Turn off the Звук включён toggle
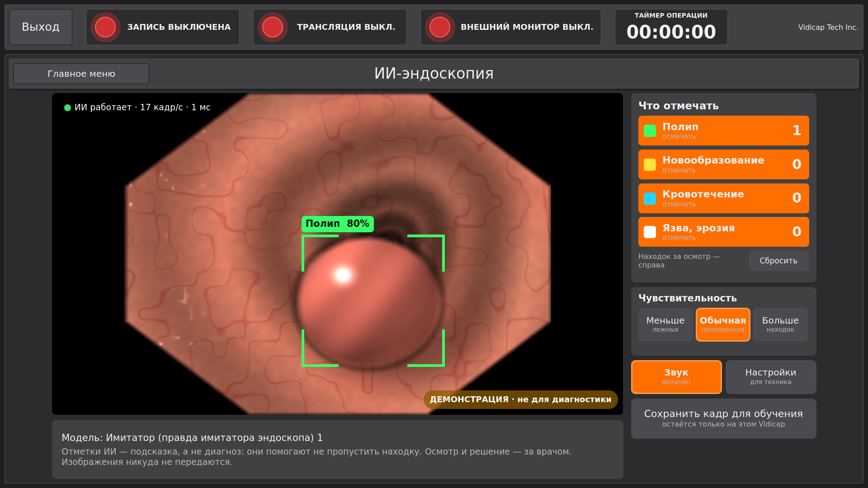The width and height of the screenshot is (868, 488). click(676, 377)
